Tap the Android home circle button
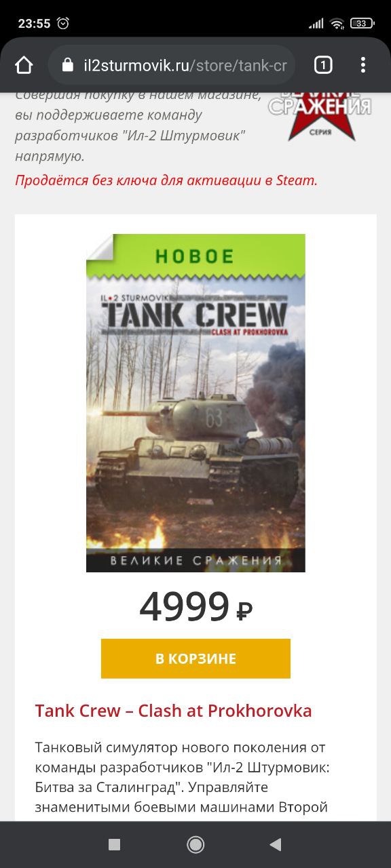Image resolution: width=391 pixels, height=868 pixels. (x=195, y=844)
